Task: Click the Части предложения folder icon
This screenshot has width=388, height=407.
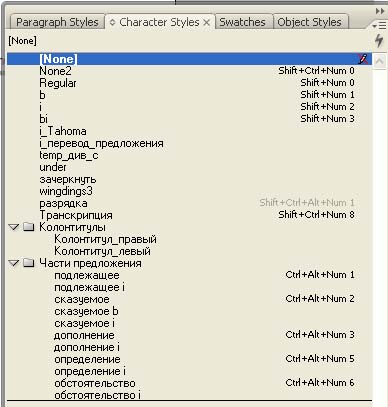Action: [x=29, y=263]
